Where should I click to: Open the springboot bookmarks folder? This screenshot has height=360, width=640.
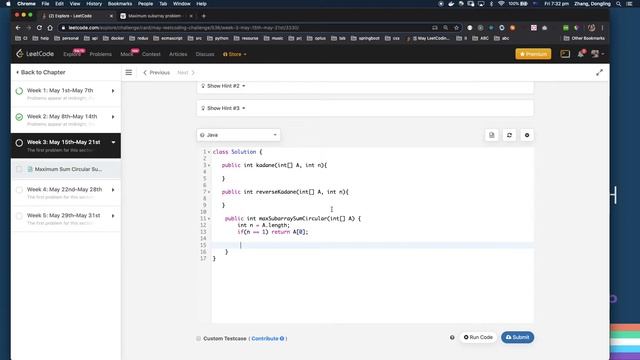[366, 38]
